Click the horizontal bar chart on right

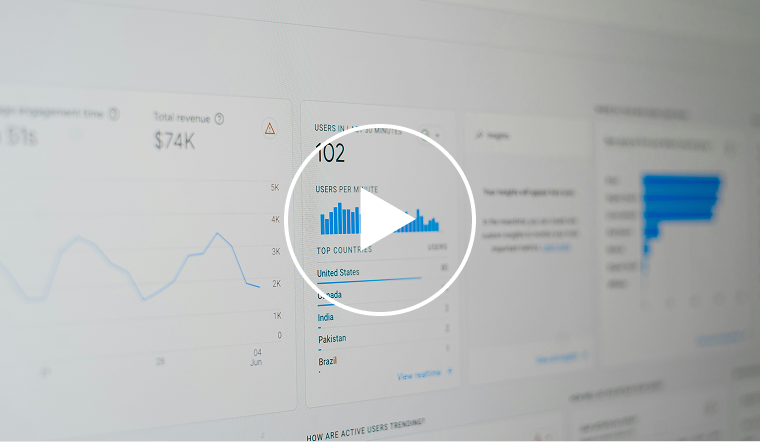680,210
